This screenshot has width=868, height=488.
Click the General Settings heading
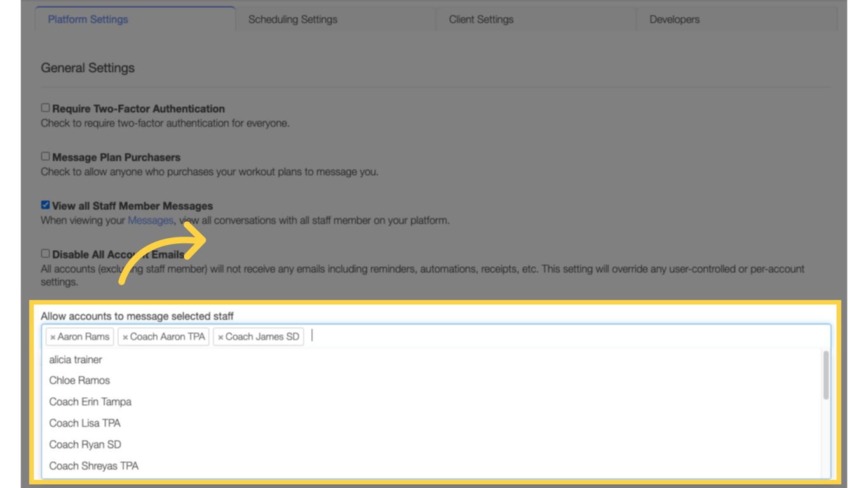[x=88, y=68]
